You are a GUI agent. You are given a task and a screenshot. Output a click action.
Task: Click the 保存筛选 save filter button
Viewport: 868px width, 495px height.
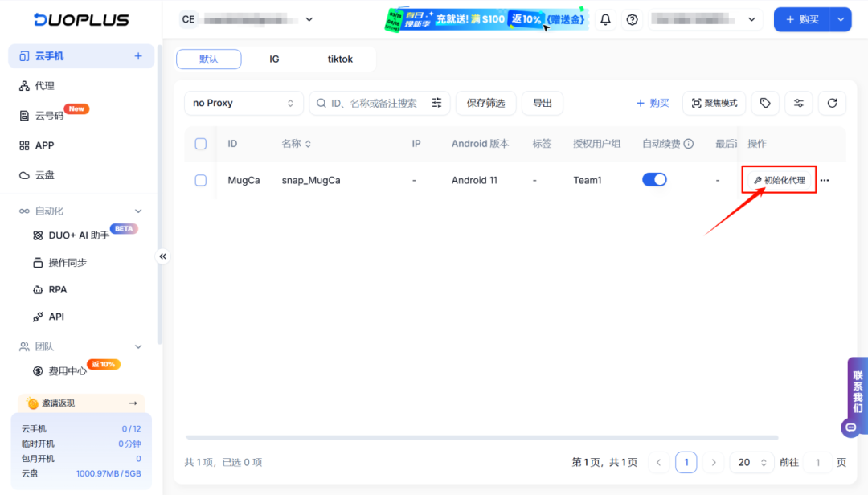pyautogui.click(x=485, y=103)
